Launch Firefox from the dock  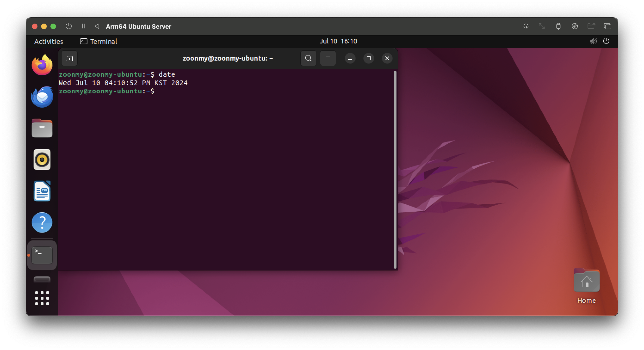pyautogui.click(x=42, y=65)
